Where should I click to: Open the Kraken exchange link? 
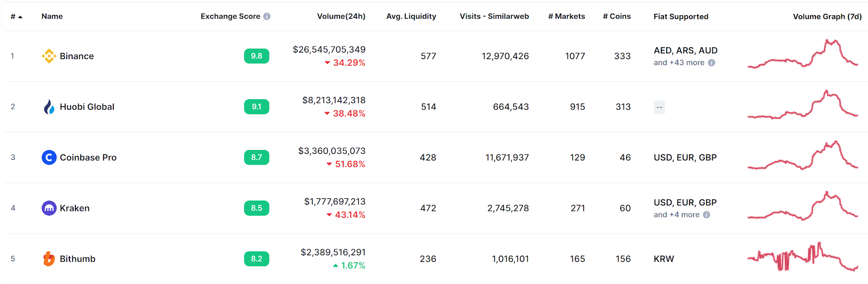[74, 208]
